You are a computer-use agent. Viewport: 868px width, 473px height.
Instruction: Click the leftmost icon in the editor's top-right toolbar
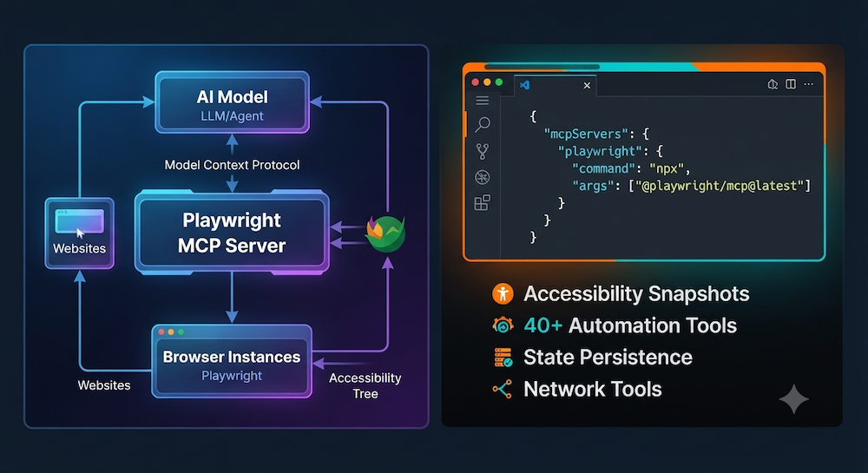[x=773, y=84]
